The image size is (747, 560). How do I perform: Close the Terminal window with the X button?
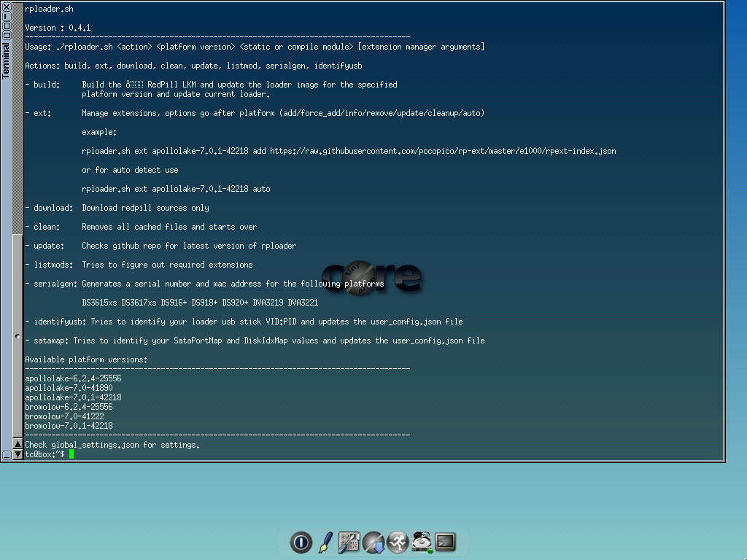point(7,8)
